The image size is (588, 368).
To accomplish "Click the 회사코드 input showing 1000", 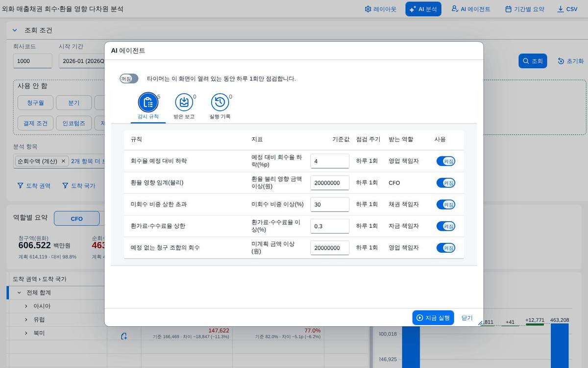I will (x=32, y=61).
